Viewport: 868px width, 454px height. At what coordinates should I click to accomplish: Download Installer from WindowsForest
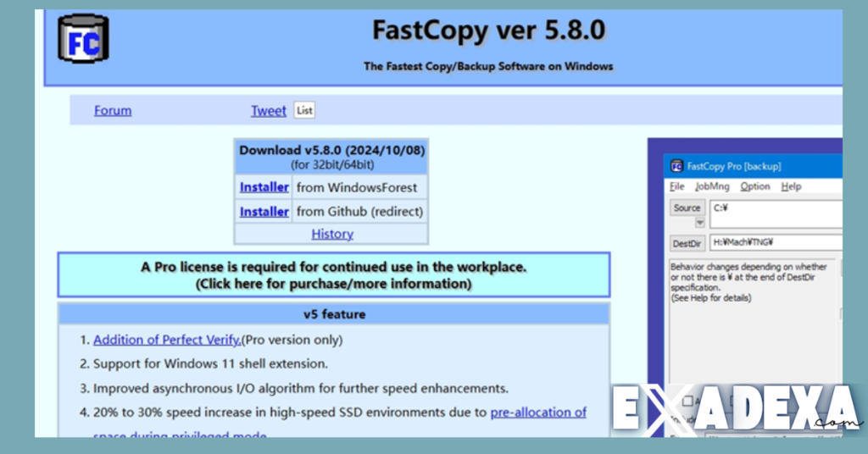(x=264, y=187)
